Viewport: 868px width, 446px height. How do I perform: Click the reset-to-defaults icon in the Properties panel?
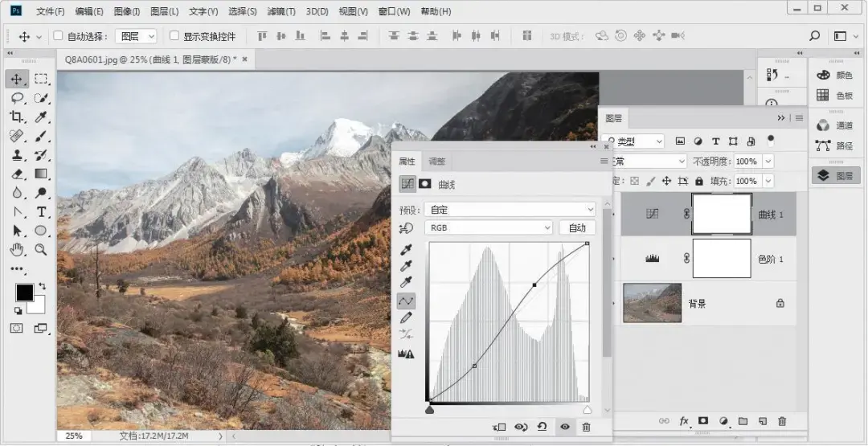click(542, 427)
